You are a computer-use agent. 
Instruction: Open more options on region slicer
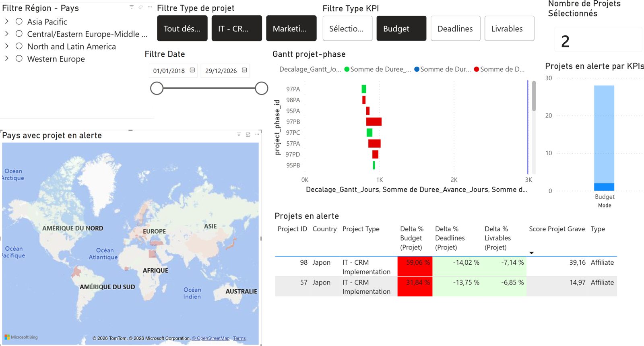[150, 7]
